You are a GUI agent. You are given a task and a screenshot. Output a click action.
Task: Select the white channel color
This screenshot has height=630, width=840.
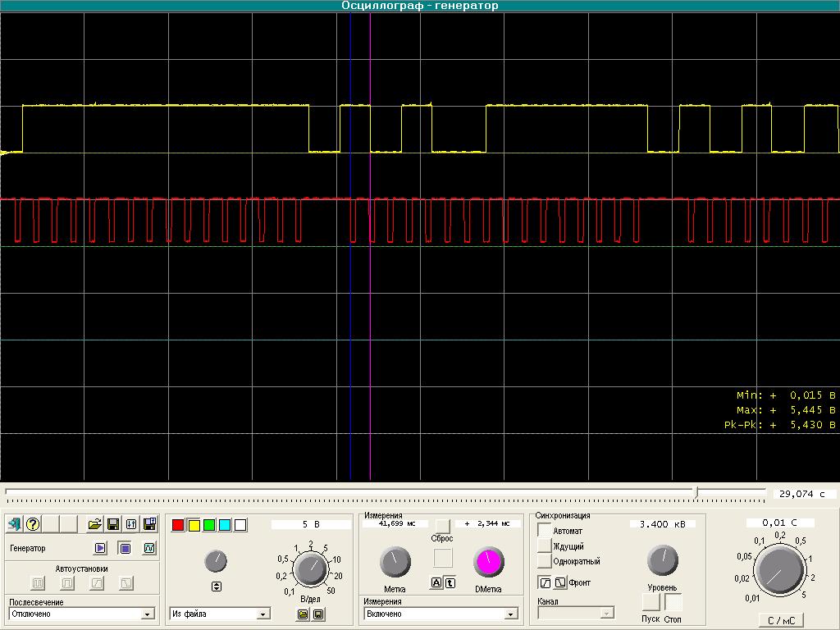240,525
